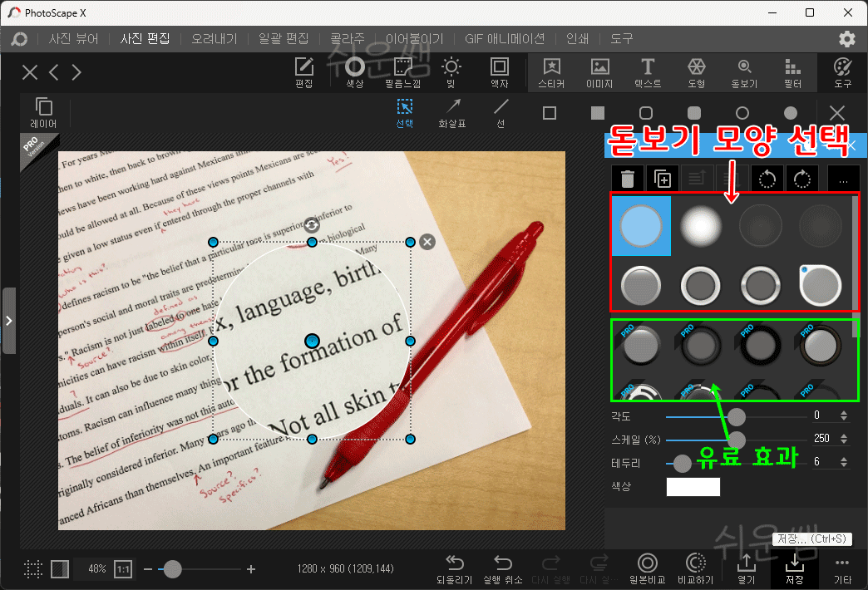This screenshot has height=590, width=868.
Task: Select the magnifier style with blue dot
Action: [821, 286]
